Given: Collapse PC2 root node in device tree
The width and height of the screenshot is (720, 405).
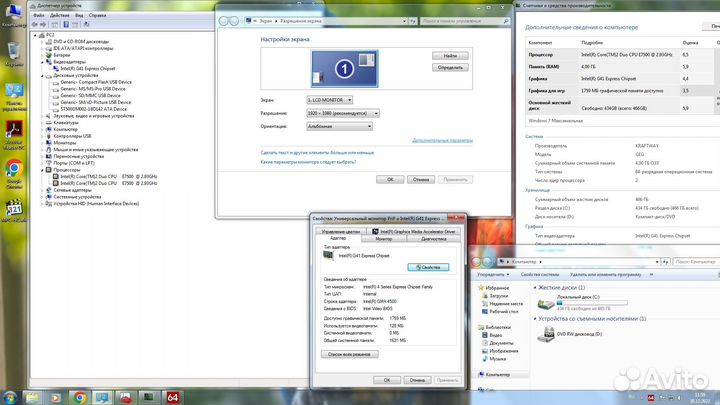Looking at the screenshot, I should [x=35, y=35].
